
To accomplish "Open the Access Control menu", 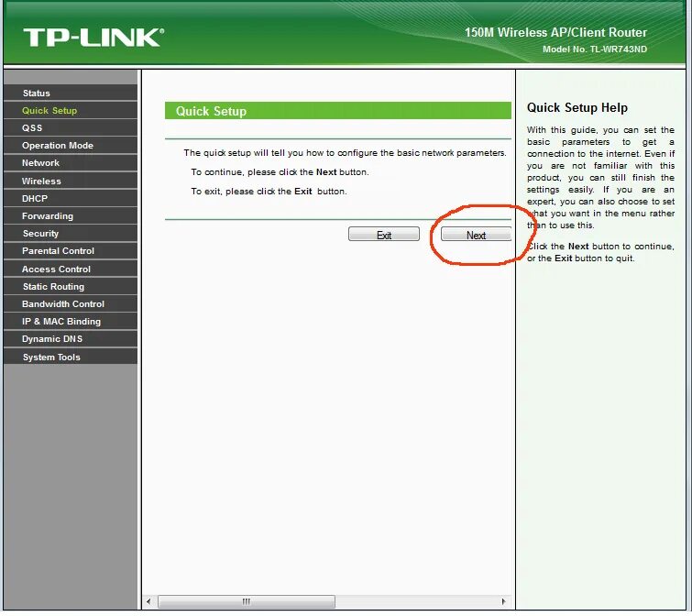I will (71, 269).
